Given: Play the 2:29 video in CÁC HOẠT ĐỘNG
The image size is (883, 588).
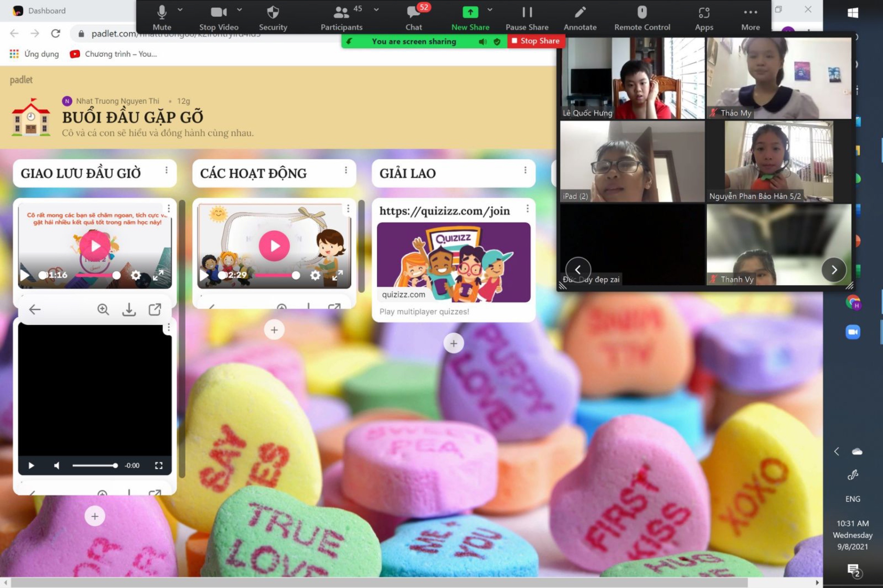Looking at the screenshot, I should pos(274,246).
